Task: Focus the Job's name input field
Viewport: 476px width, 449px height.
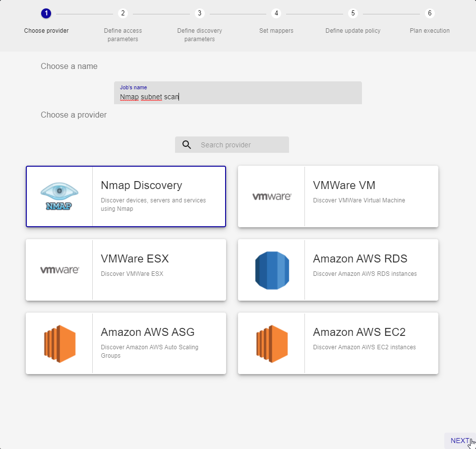Action: coord(238,93)
